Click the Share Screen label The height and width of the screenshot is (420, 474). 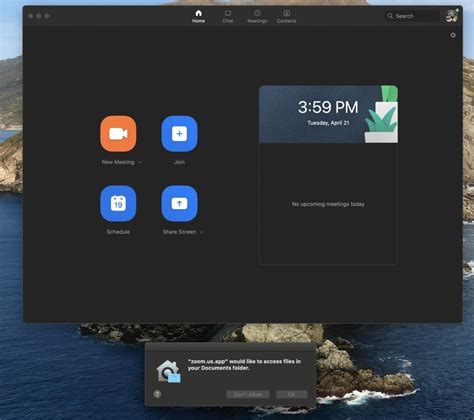[x=179, y=232]
